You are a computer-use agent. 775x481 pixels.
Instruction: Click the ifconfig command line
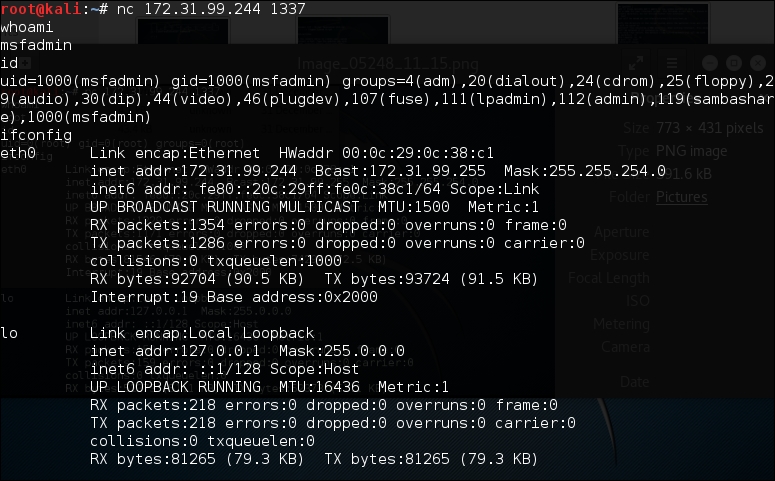coord(34,135)
